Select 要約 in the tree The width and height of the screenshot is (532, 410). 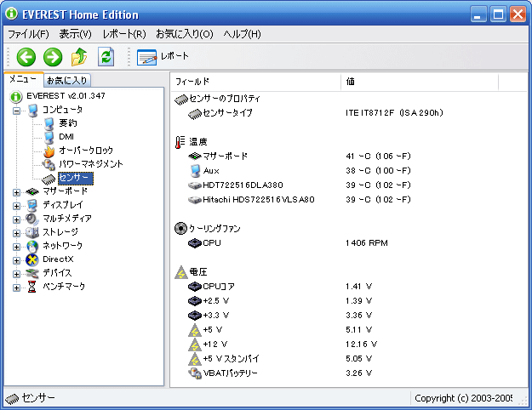point(68,123)
